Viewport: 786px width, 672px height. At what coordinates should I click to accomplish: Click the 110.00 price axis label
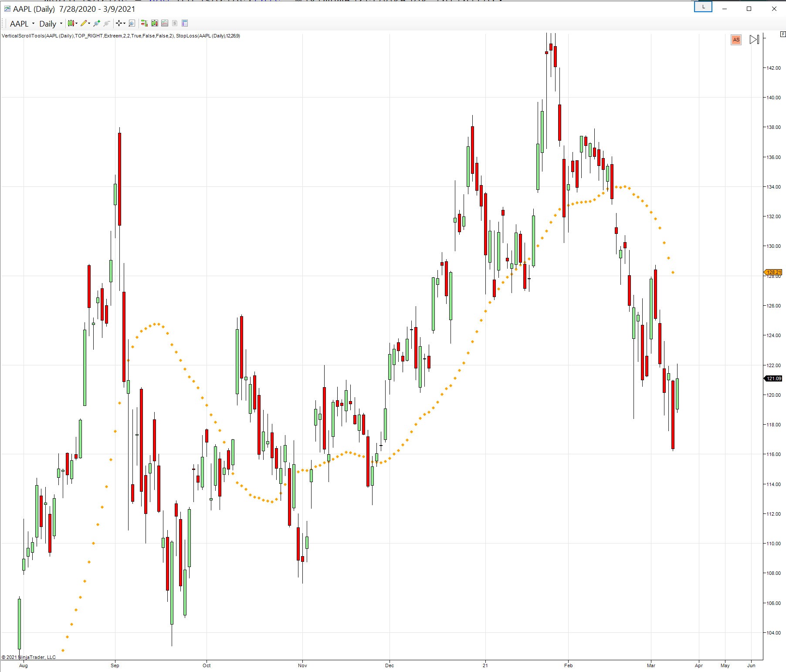tap(774, 544)
